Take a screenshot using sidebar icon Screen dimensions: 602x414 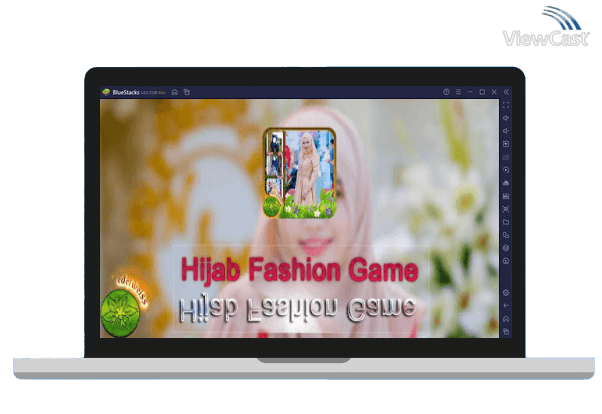[x=506, y=209]
